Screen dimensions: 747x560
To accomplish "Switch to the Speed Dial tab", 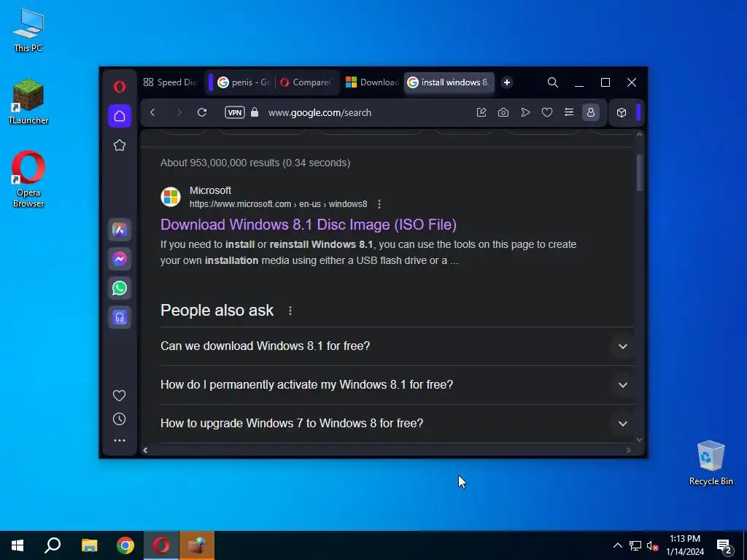I will [170, 82].
